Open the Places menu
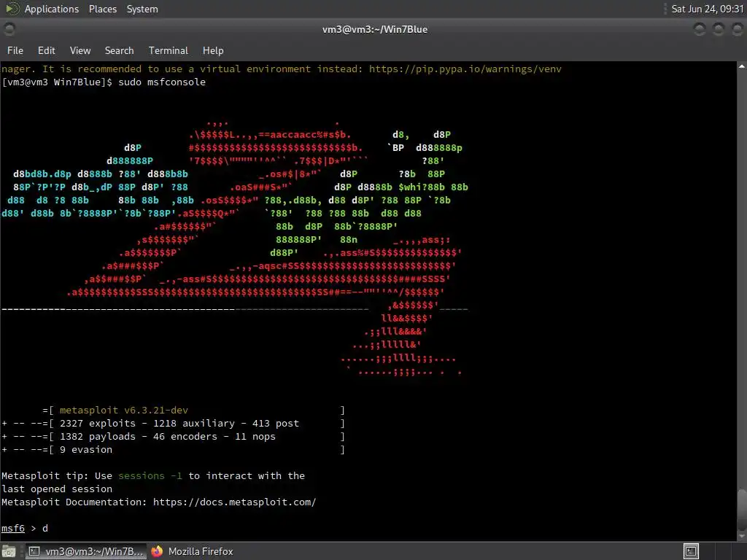 point(102,9)
